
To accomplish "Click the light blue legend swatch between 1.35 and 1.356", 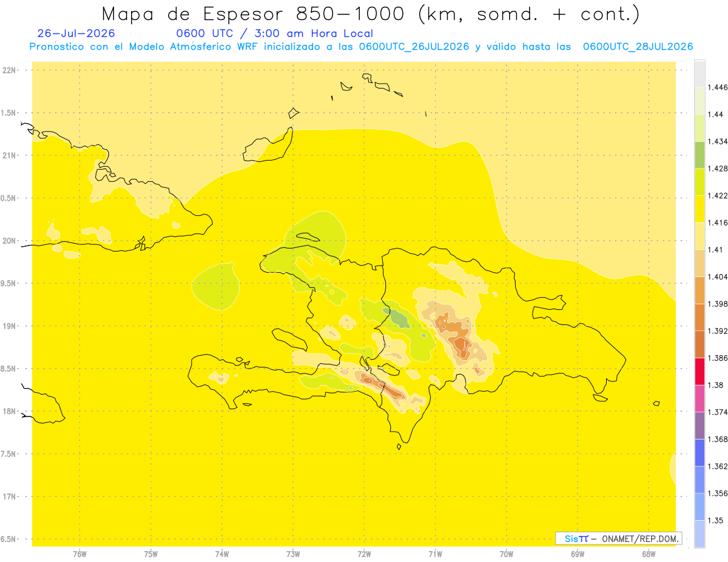I will pyautogui.click(x=699, y=506).
